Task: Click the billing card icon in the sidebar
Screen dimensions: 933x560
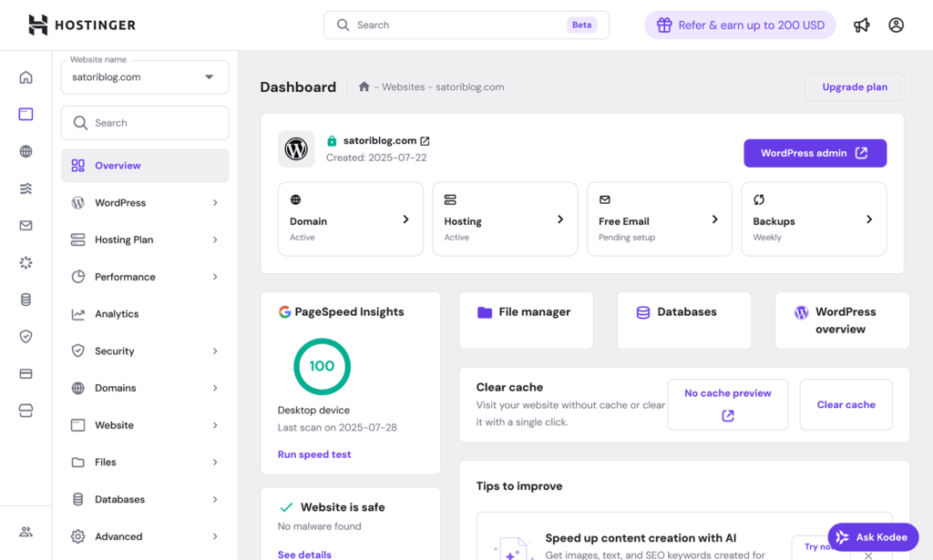Action: point(26,373)
